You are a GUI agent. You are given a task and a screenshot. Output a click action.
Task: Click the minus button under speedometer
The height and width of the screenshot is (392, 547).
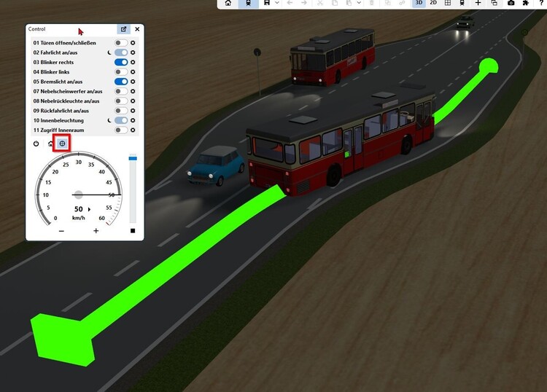61,231
